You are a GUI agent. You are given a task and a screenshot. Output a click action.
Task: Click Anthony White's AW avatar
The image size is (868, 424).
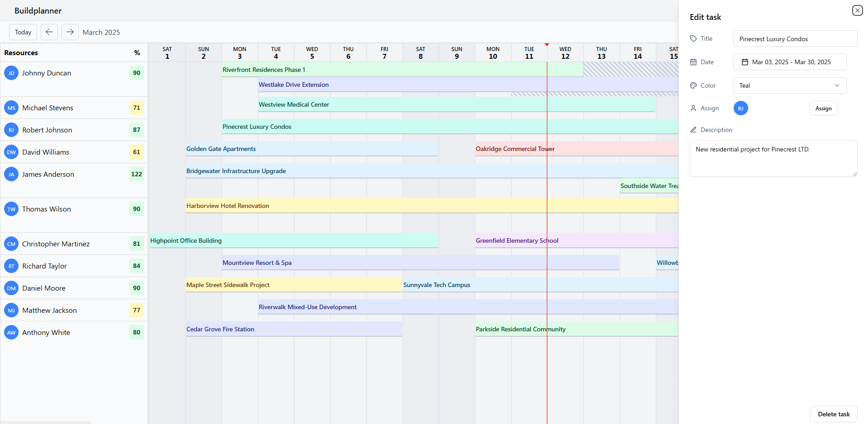point(11,333)
